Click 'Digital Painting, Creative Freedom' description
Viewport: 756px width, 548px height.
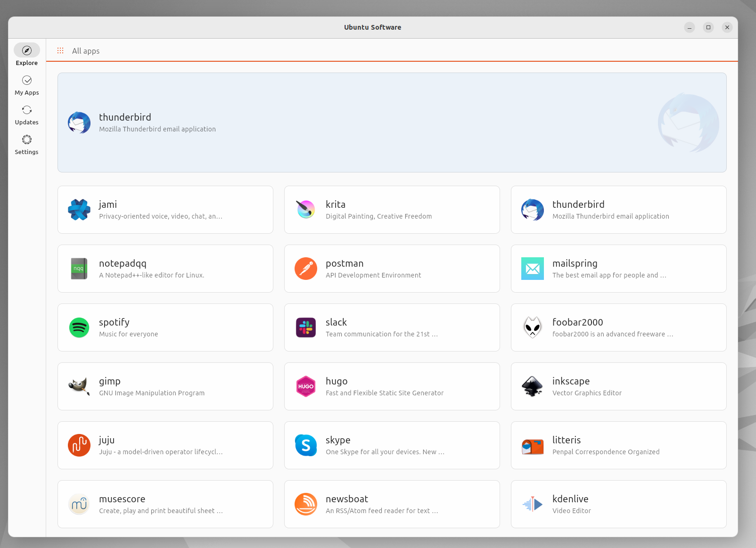379,216
